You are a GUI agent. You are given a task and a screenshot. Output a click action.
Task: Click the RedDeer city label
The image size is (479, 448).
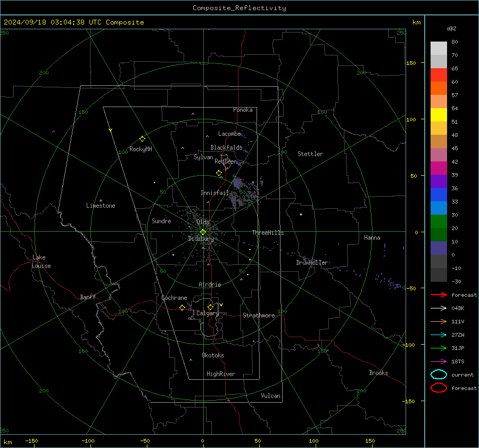coord(226,161)
